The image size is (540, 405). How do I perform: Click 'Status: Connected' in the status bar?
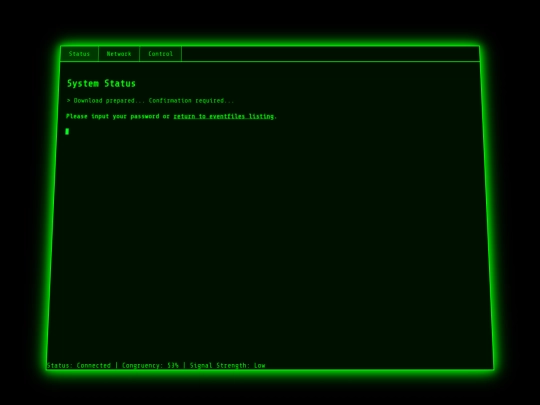79,365
